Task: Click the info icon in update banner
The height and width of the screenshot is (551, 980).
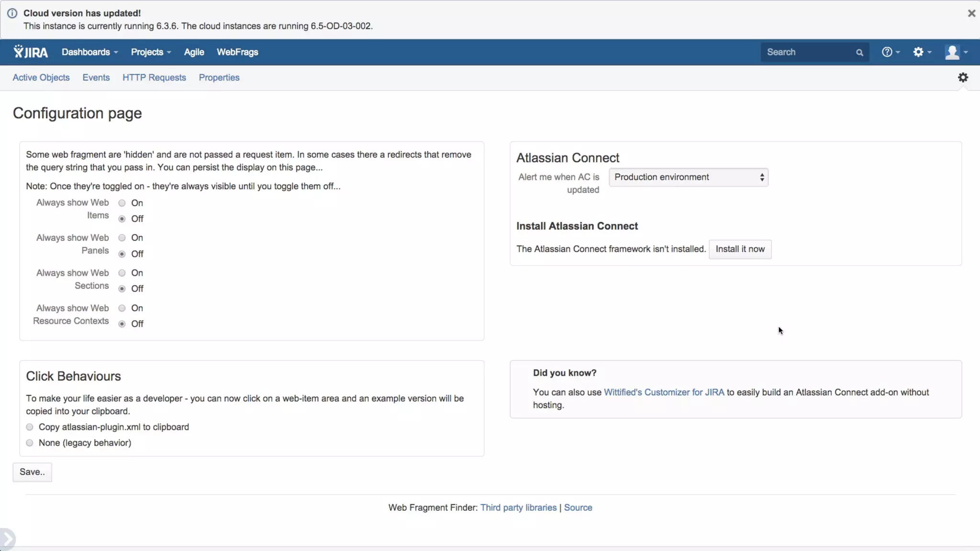Action: coord(12,13)
